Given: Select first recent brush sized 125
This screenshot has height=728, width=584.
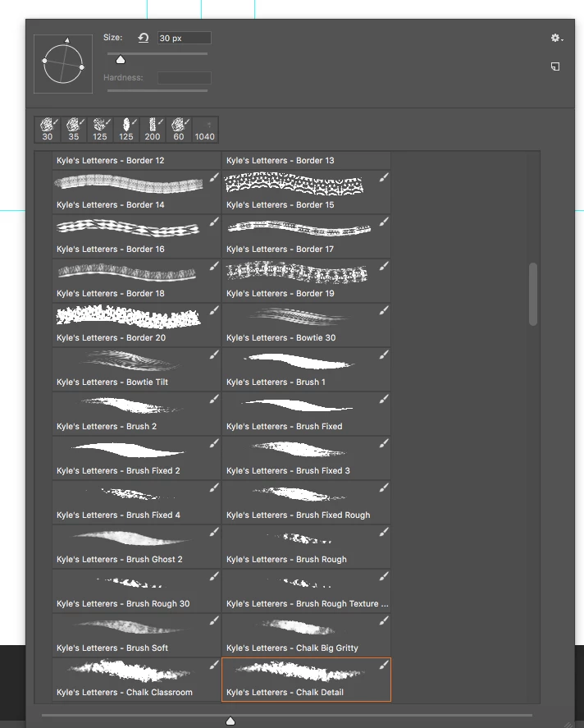Looking at the screenshot, I should 100,130.
